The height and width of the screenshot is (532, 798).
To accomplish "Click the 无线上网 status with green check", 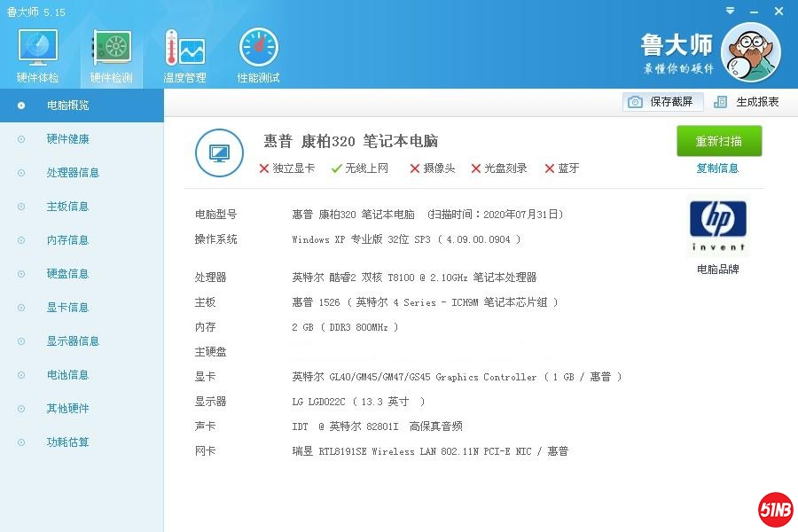I will (360, 168).
